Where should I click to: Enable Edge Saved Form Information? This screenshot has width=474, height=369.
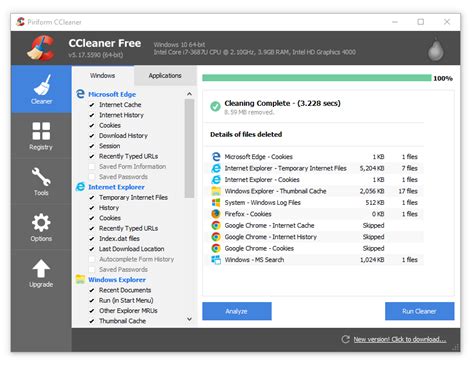click(92, 166)
